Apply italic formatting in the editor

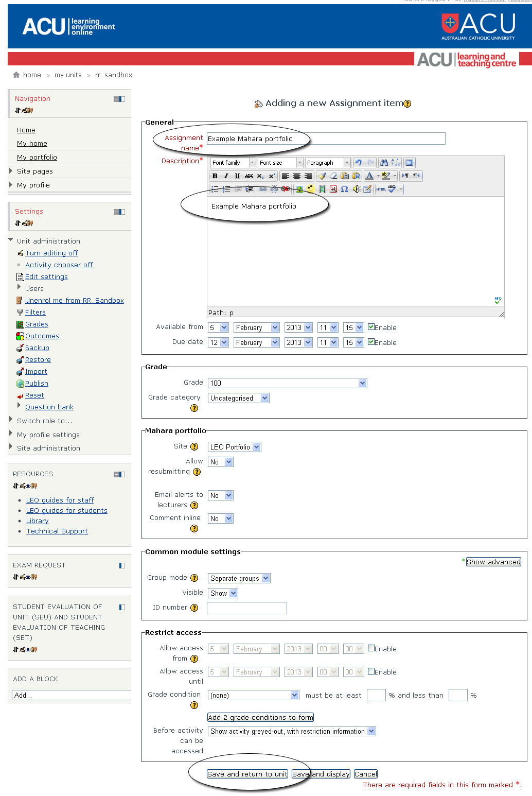point(226,176)
